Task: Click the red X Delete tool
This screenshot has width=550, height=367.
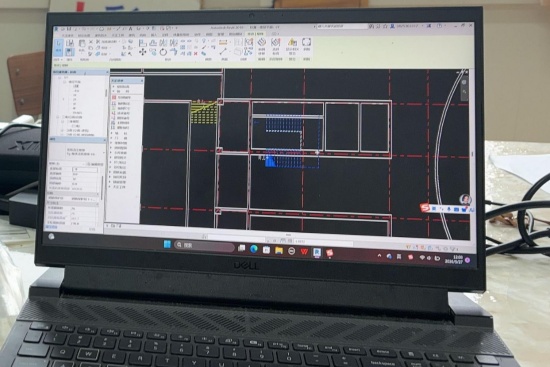Action: click(x=195, y=54)
